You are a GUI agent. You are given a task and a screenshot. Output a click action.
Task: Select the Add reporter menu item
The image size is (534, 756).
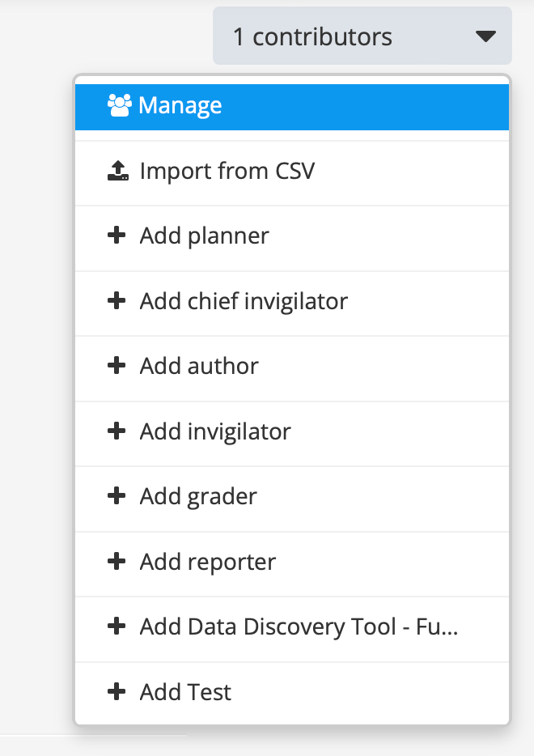(x=292, y=564)
